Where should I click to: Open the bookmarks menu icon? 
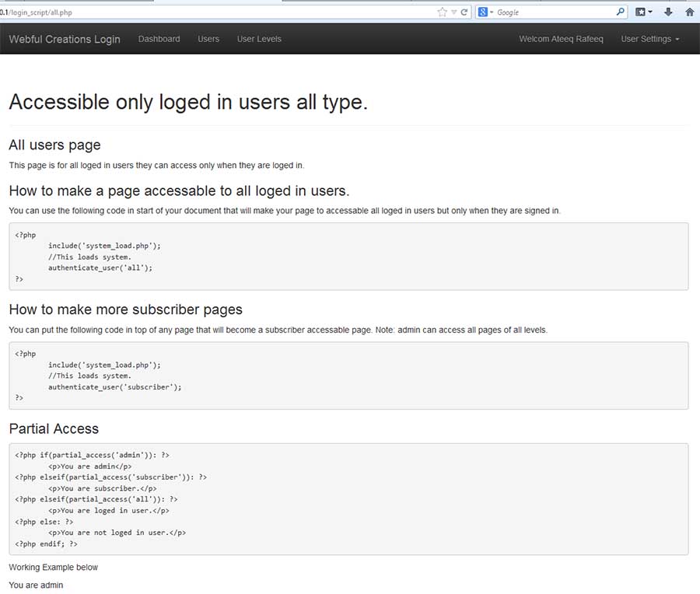641,12
